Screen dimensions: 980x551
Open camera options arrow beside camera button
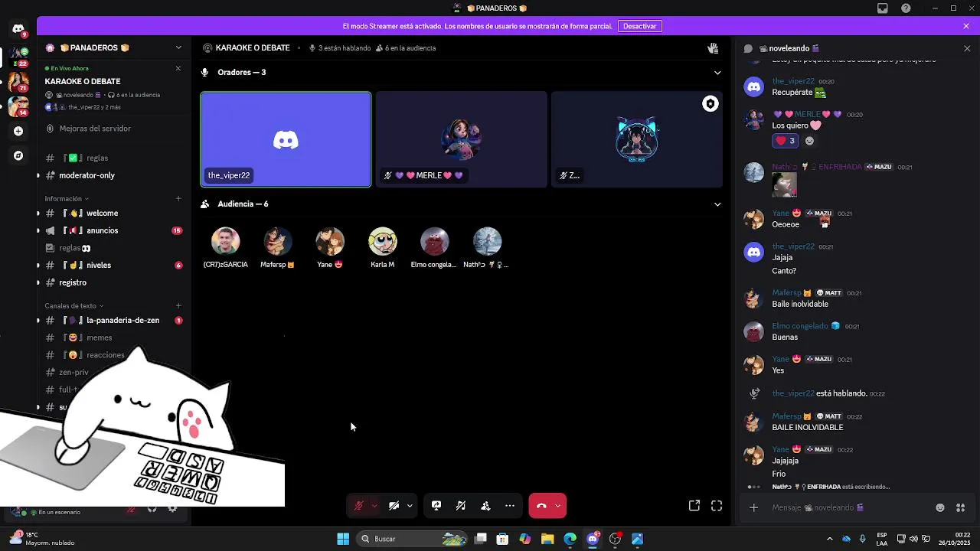pyautogui.click(x=410, y=506)
